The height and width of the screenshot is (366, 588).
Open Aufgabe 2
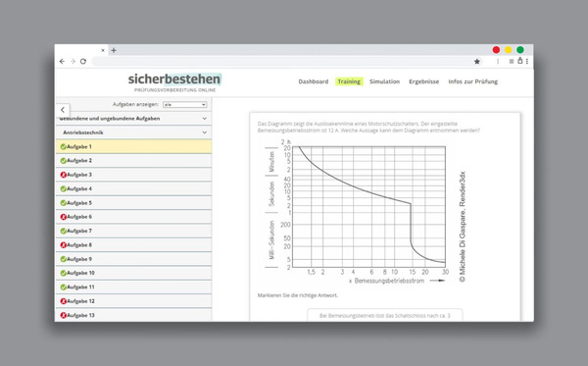(133, 161)
